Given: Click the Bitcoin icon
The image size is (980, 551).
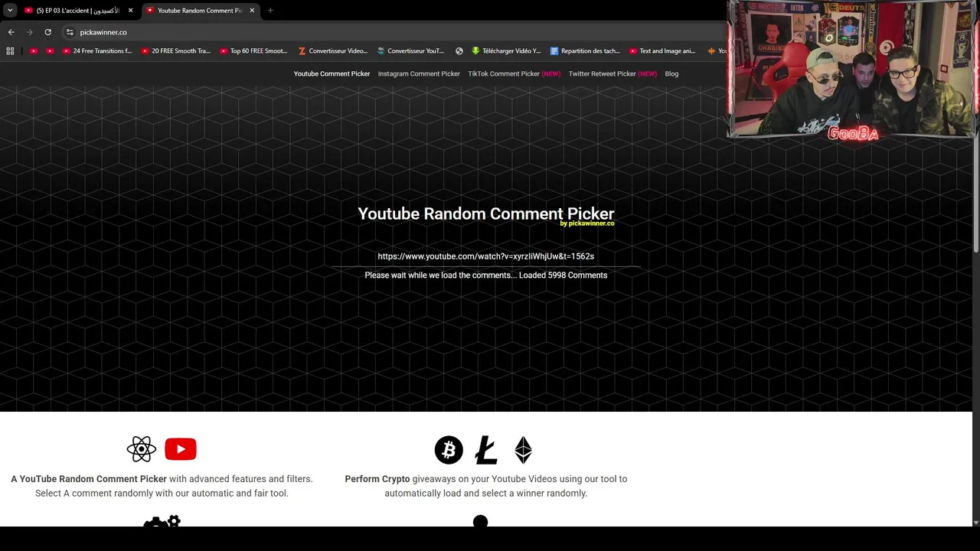Looking at the screenshot, I should 449,450.
